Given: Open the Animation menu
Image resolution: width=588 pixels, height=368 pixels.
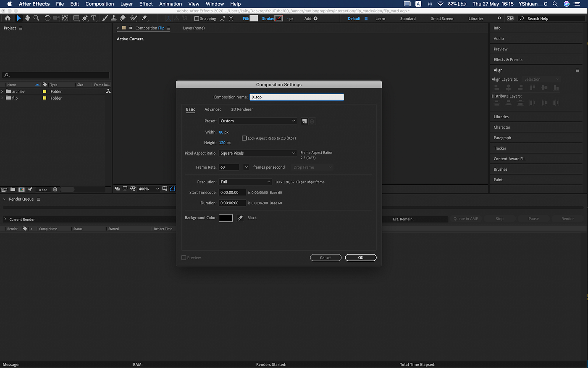Looking at the screenshot, I should click(x=171, y=4).
